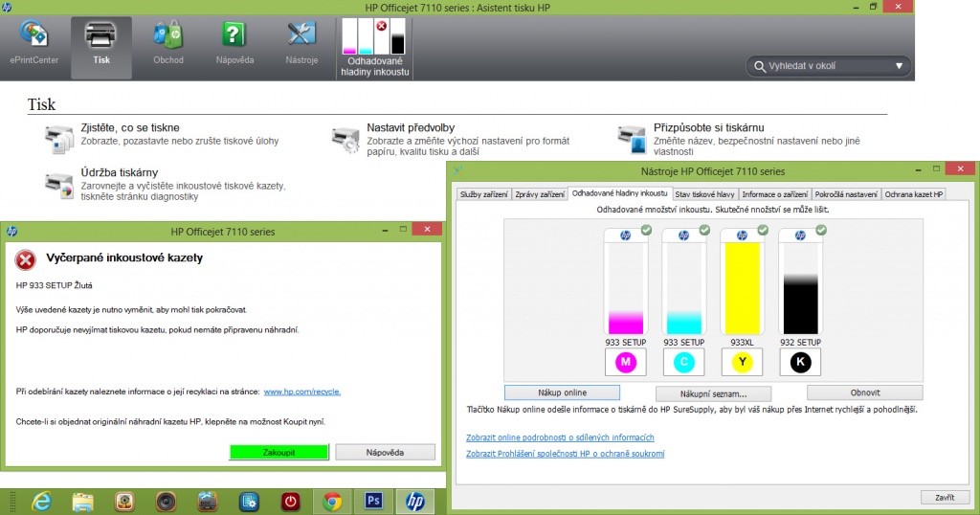Image resolution: width=980 pixels, height=515 pixels.
Task: Open Google Chrome from the taskbar
Action: click(x=332, y=502)
